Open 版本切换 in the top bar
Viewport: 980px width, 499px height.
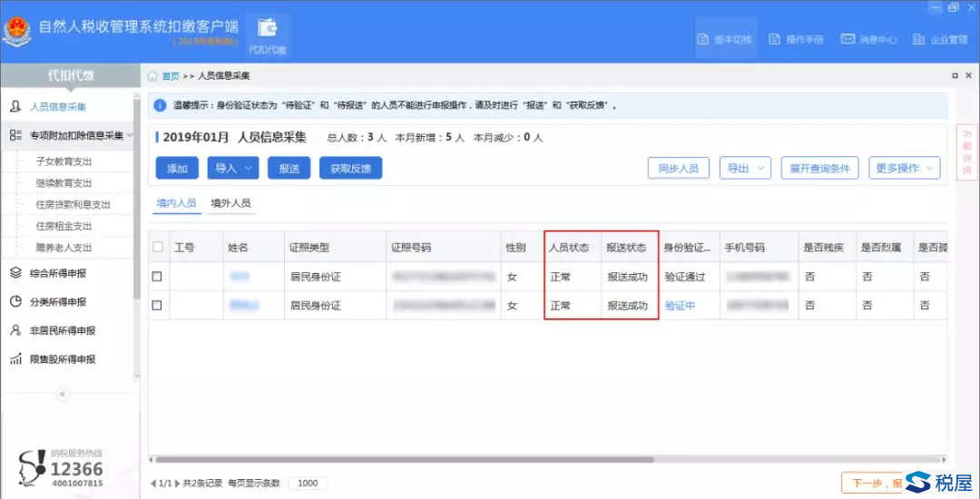726,39
